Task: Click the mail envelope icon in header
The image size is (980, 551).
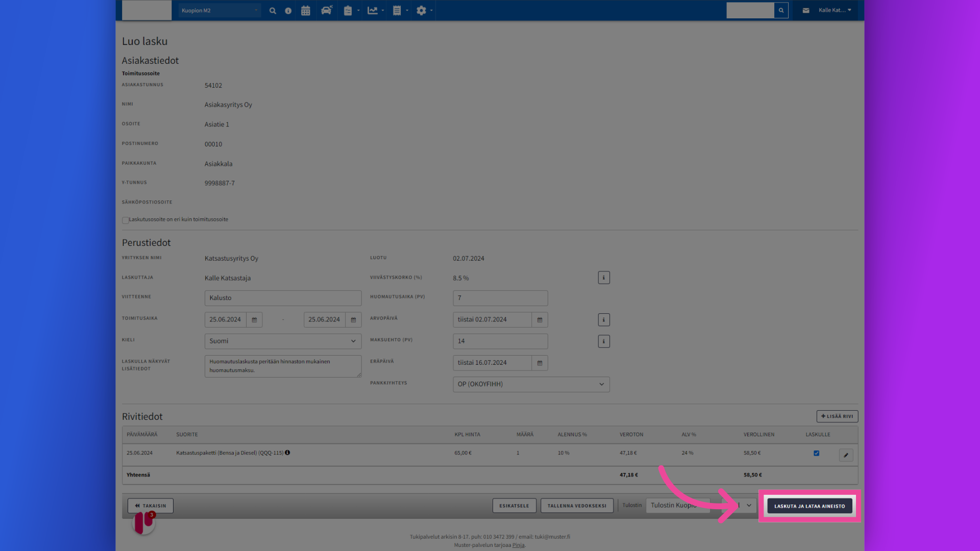Action: pyautogui.click(x=806, y=10)
